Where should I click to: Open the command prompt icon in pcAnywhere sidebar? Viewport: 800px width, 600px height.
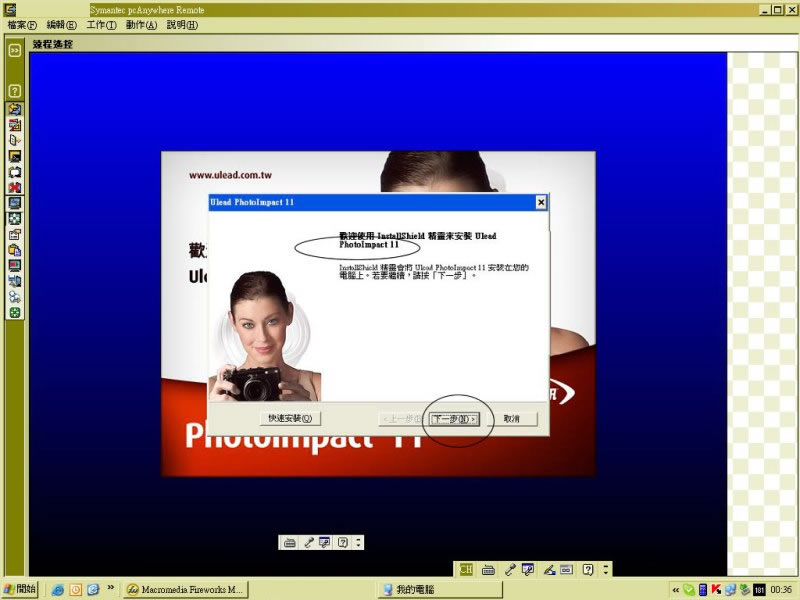pyautogui.click(x=14, y=156)
